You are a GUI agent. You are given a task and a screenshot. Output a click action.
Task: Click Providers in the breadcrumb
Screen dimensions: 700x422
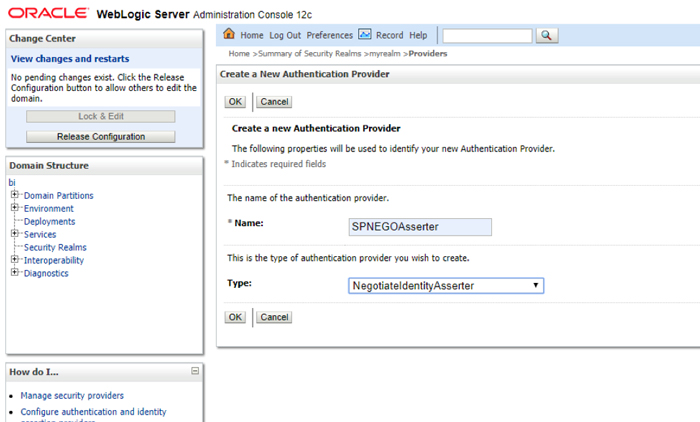(428, 54)
